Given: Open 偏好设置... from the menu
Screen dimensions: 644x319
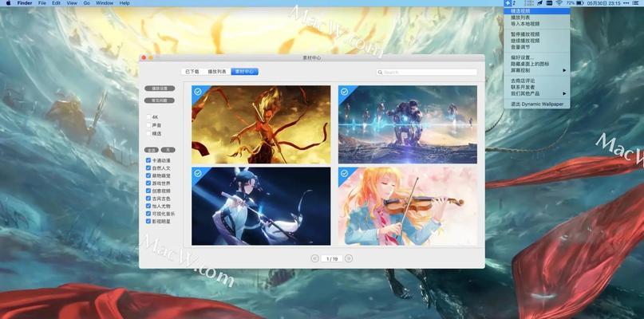Looking at the screenshot, I should tap(537, 57).
